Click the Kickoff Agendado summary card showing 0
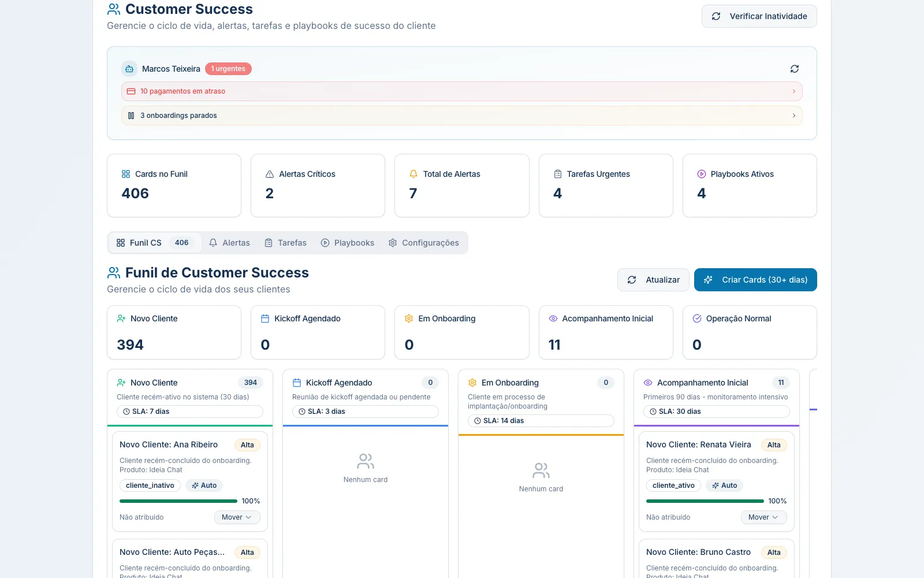The height and width of the screenshot is (578, 924). click(318, 332)
